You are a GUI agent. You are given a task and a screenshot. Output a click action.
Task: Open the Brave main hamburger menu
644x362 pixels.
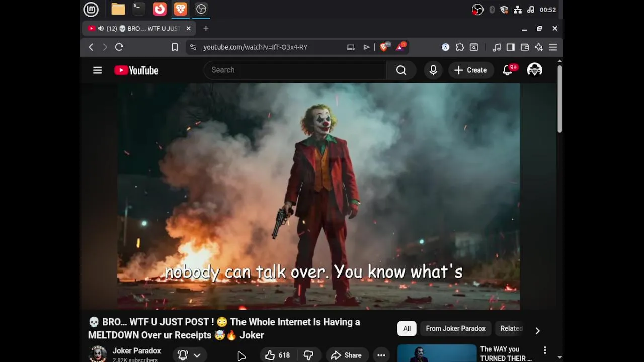tap(553, 47)
